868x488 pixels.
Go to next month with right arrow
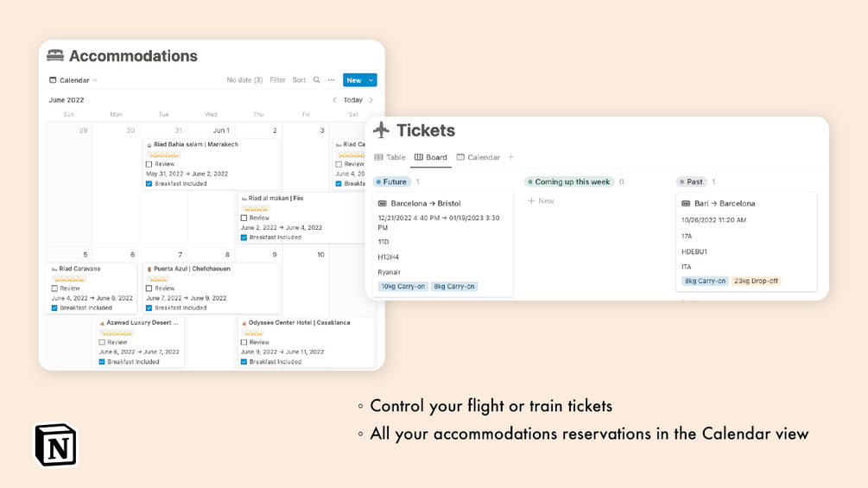click(371, 100)
